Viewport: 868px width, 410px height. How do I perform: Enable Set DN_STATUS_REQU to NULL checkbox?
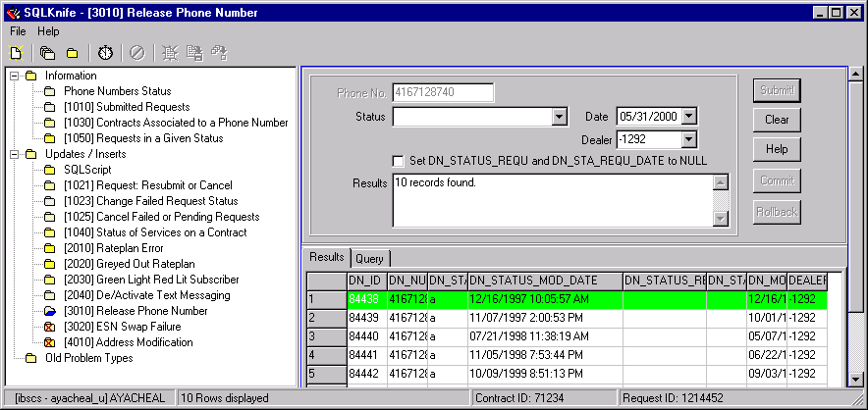[399, 161]
